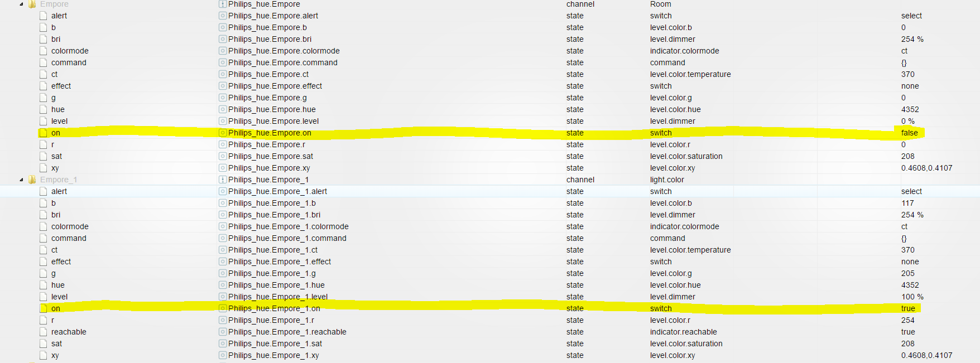
Task: Click ID Philips_hue.Empore.sat
Action: (x=271, y=156)
